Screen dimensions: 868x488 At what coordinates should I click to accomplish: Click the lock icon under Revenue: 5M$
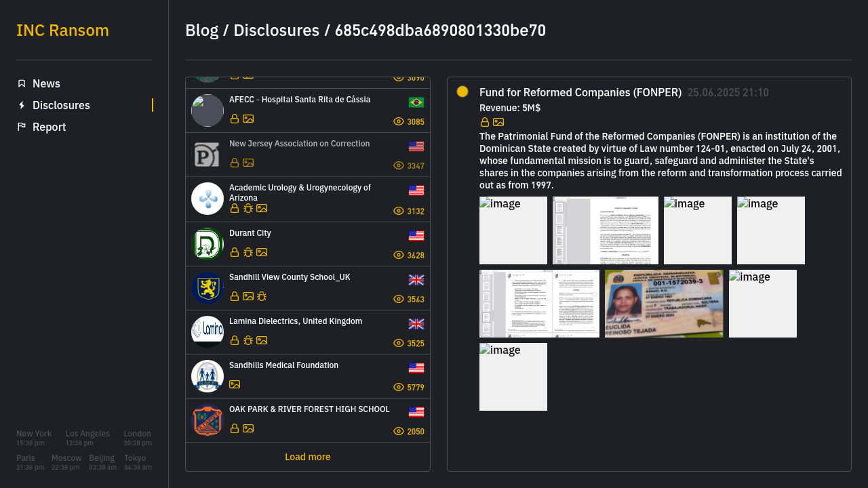point(485,122)
